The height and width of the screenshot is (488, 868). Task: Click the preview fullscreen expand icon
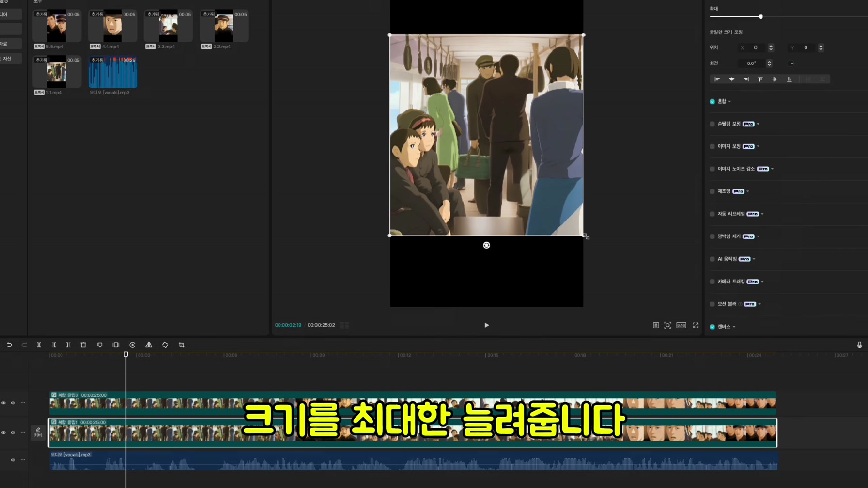pyautogui.click(x=696, y=325)
